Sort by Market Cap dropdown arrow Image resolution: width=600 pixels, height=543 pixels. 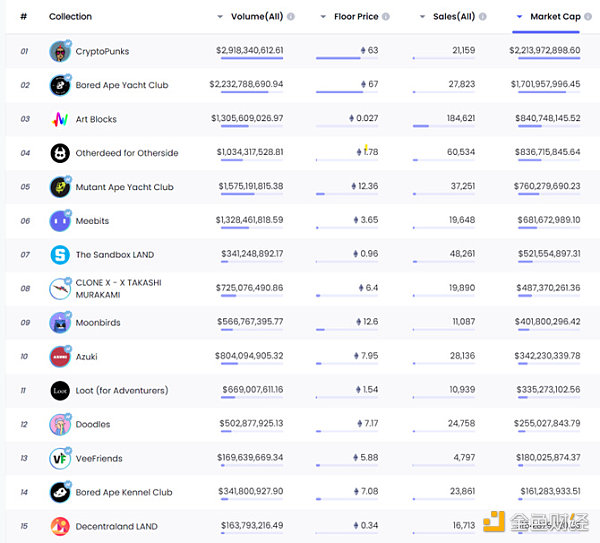(x=518, y=17)
